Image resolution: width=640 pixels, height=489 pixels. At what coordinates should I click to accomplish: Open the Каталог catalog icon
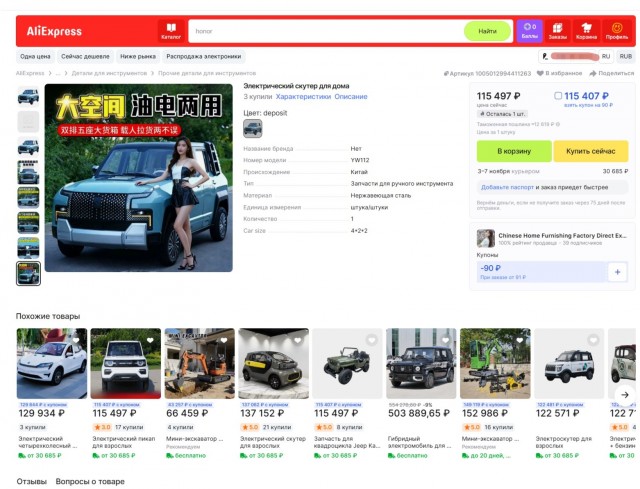tap(171, 31)
